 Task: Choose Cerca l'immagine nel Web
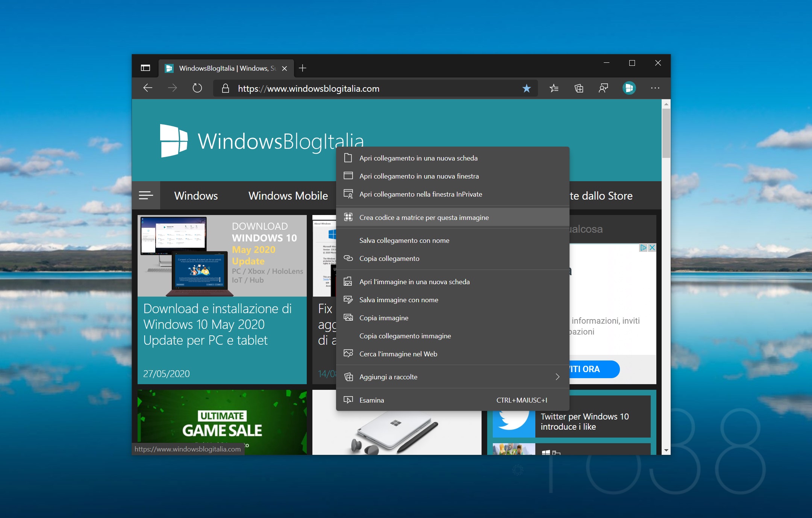coord(453,354)
